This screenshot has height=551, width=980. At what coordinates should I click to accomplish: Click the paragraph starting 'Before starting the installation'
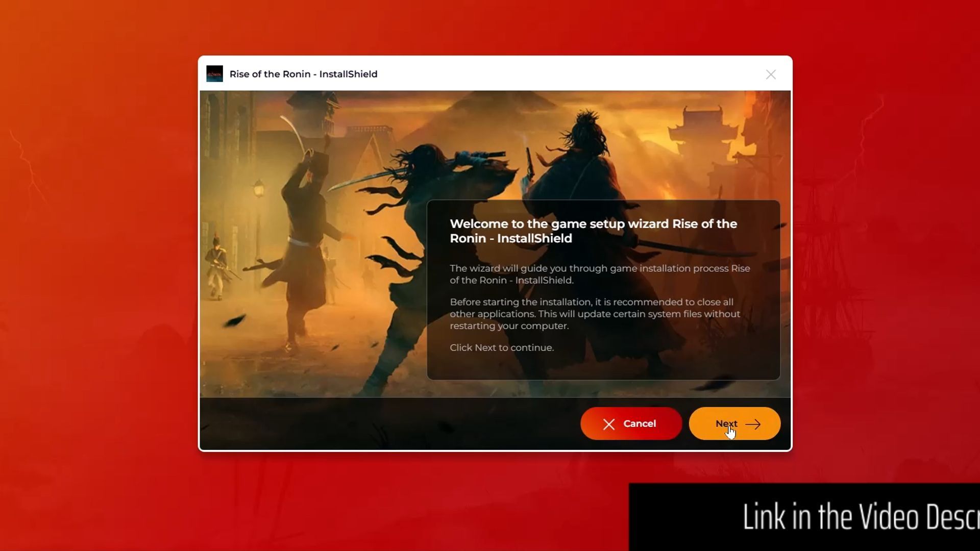(595, 314)
